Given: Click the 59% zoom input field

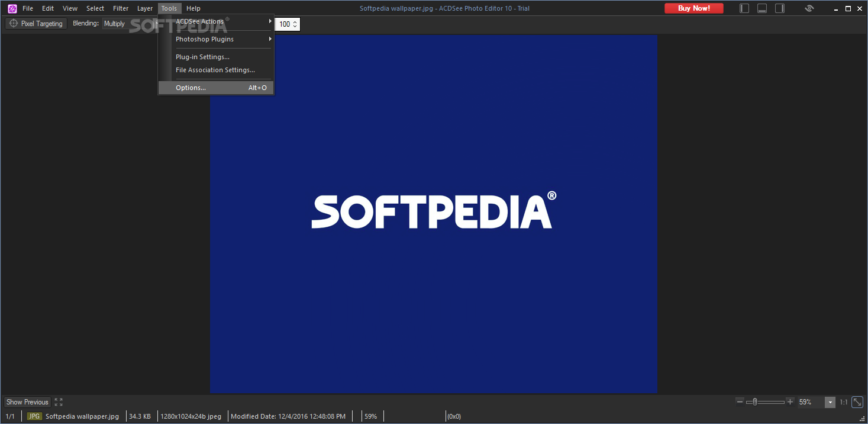Looking at the screenshot, I should coord(811,402).
